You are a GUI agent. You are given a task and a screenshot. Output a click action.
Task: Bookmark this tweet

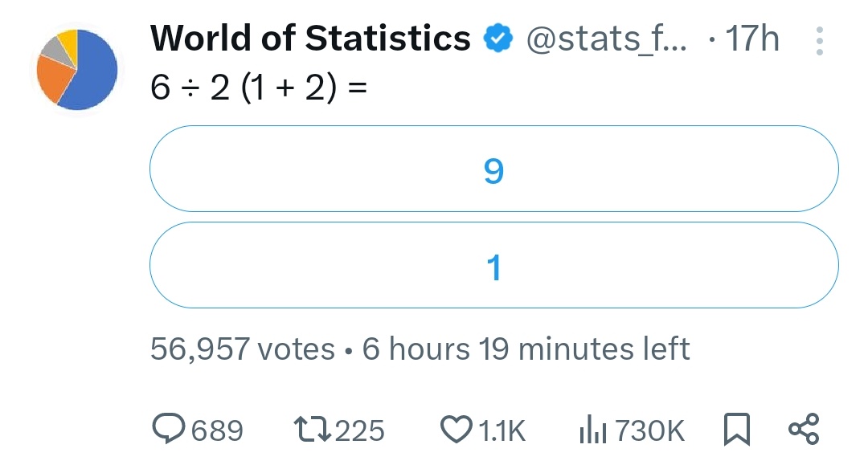coord(736,430)
